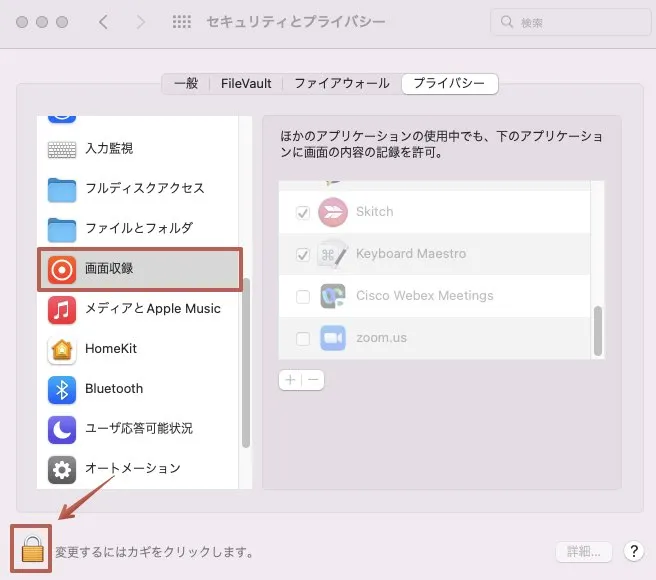Image resolution: width=656 pixels, height=580 pixels.
Task: Select メディアと Apple Music item
Action: coord(62,309)
